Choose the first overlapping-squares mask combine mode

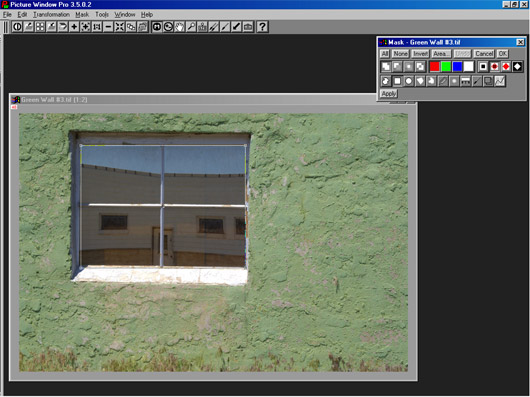(x=386, y=67)
